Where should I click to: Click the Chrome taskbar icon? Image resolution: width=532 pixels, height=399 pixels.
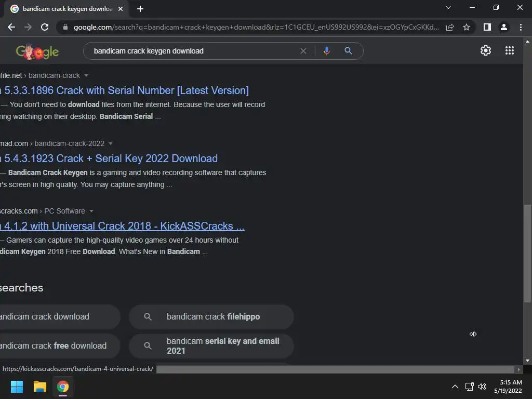coord(63,387)
